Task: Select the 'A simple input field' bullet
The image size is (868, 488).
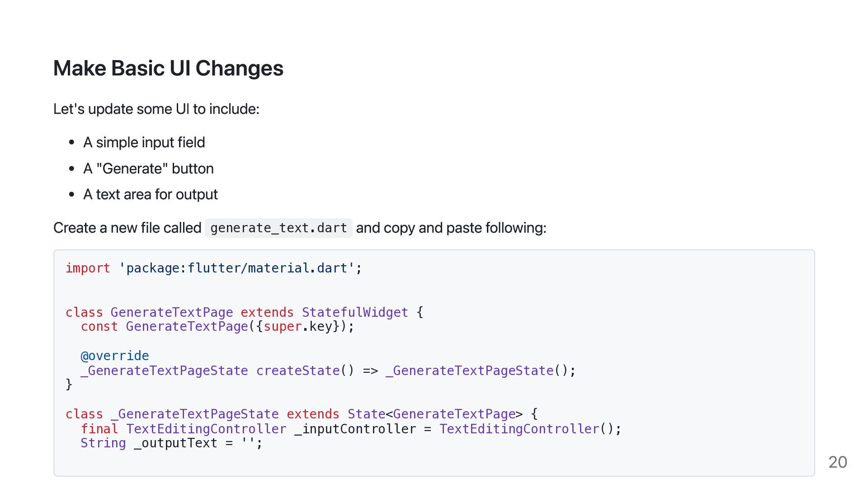Action: tap(144, 142)
